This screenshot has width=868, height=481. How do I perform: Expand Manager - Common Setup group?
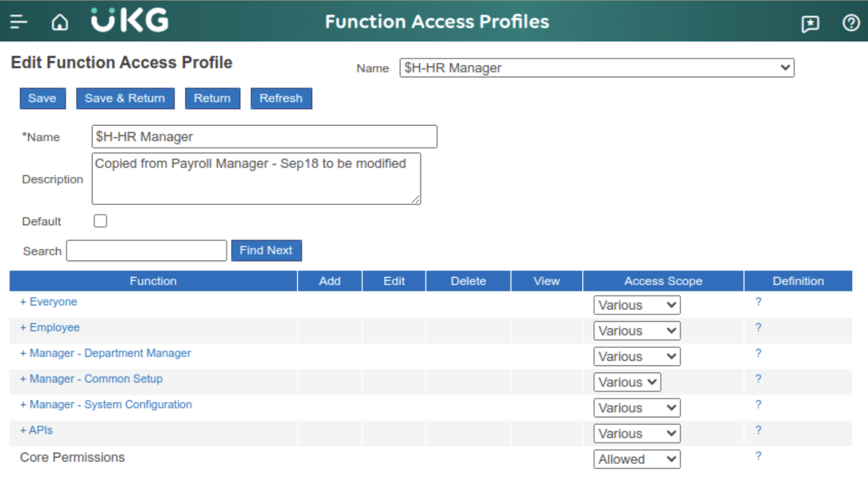[91, 378]
